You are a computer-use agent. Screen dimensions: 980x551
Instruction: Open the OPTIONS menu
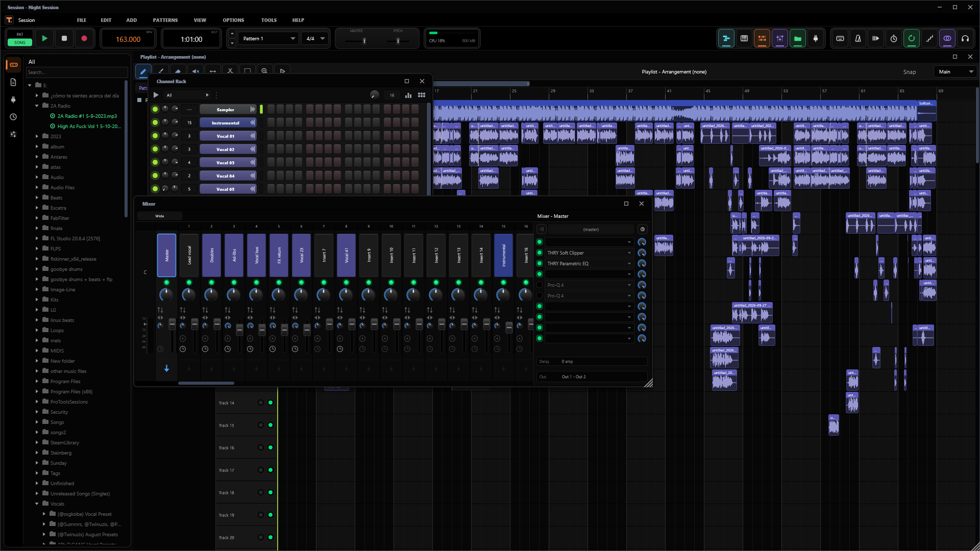[x=233, y=20]
